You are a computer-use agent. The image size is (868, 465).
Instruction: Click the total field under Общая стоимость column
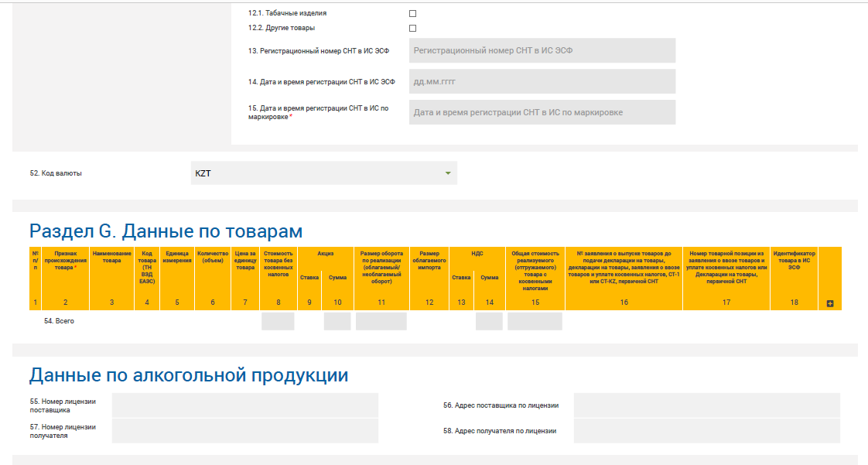[535, 321]
